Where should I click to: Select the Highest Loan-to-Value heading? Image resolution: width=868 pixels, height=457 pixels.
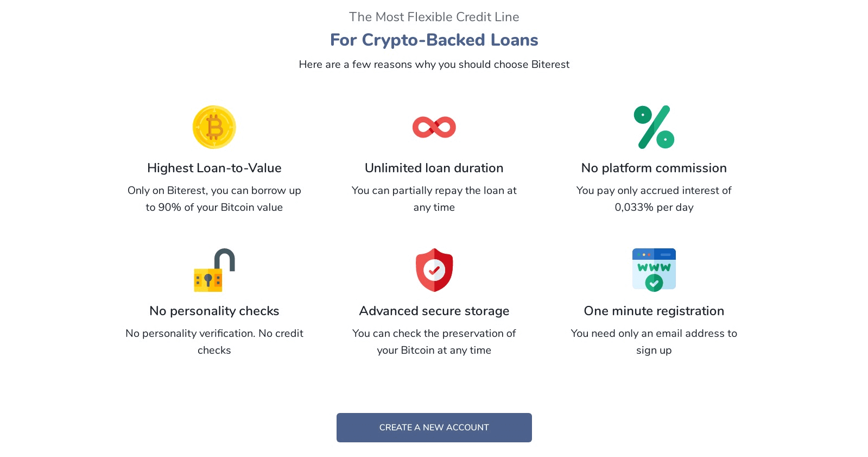tap(214, 168)
